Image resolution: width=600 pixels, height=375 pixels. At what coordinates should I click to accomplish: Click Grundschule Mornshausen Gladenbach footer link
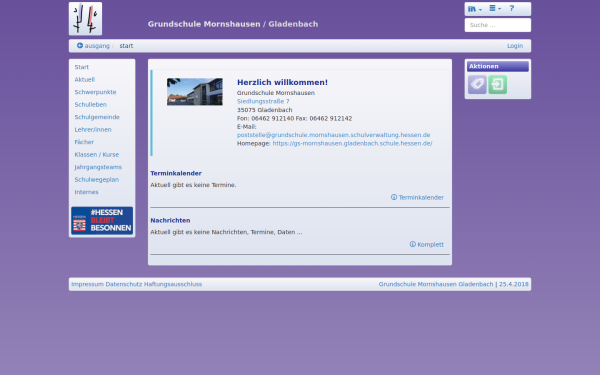coord(436,284)
